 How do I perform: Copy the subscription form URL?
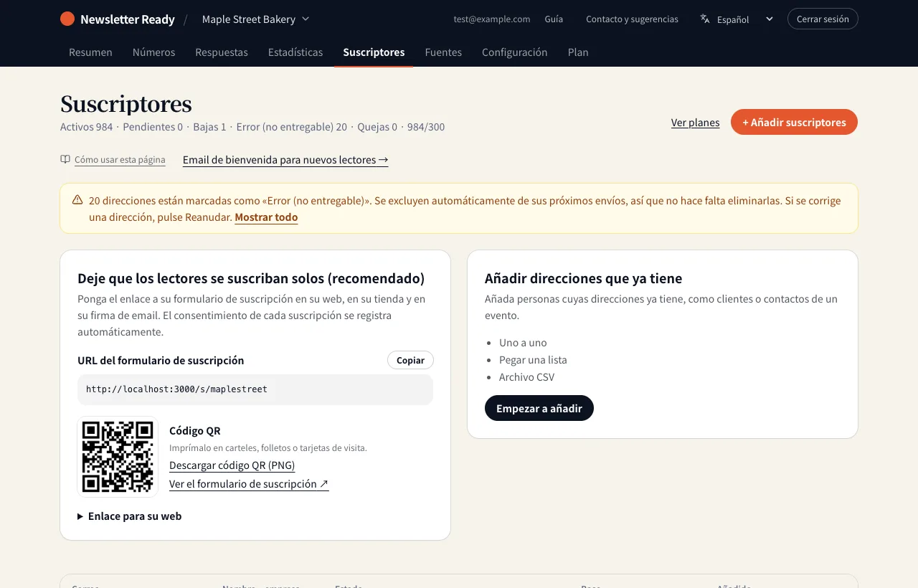410,360
